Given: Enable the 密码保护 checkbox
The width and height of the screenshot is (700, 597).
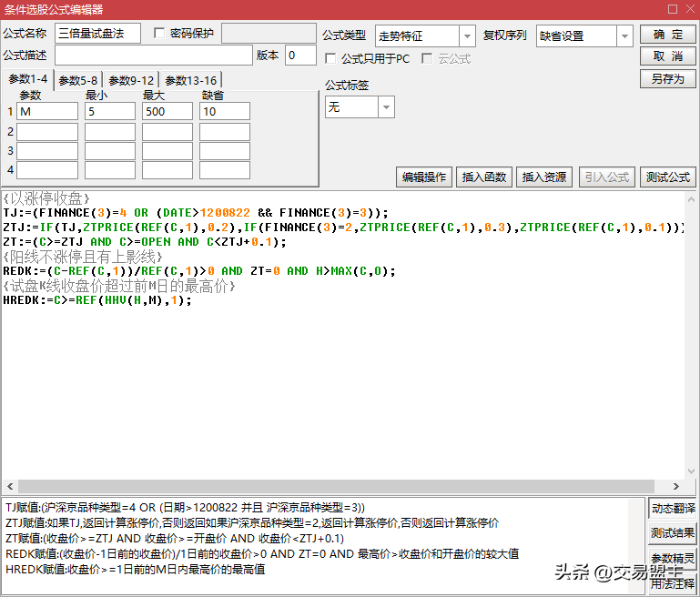Looking at the screenshot, I should [x=159, y=33].
